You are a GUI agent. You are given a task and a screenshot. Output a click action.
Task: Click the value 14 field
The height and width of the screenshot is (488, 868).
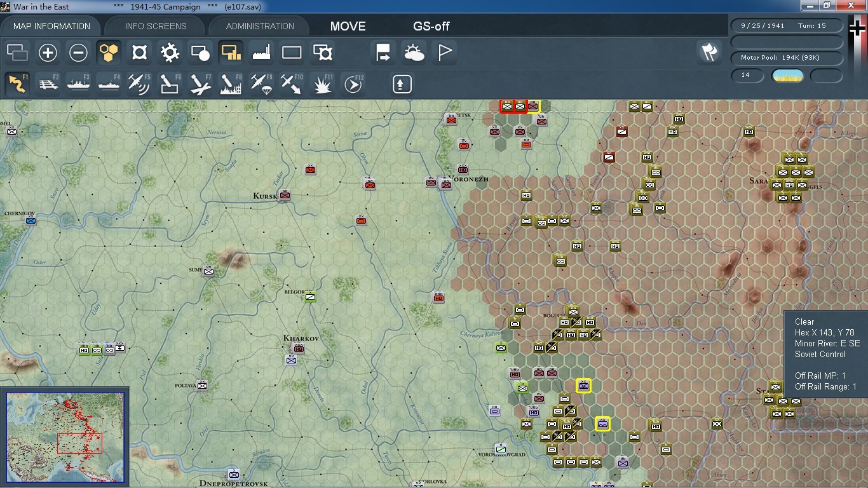[x=747, y=76]
